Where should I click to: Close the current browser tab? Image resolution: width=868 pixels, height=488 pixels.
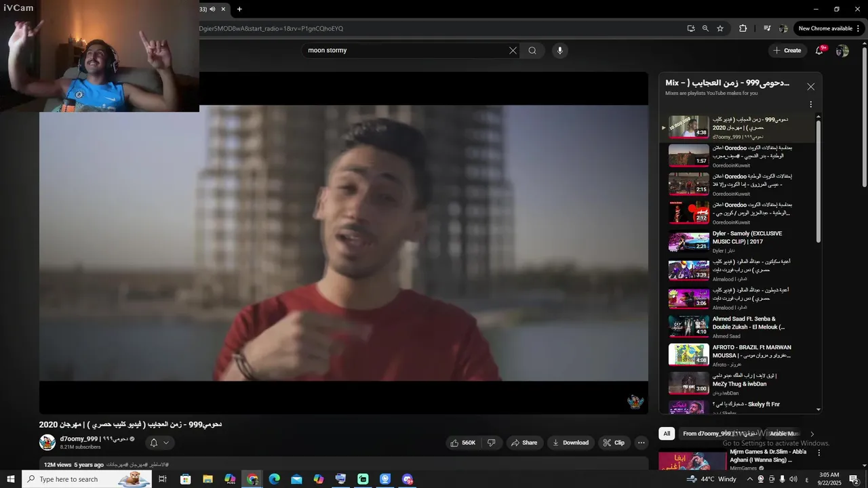coord(223,9)
